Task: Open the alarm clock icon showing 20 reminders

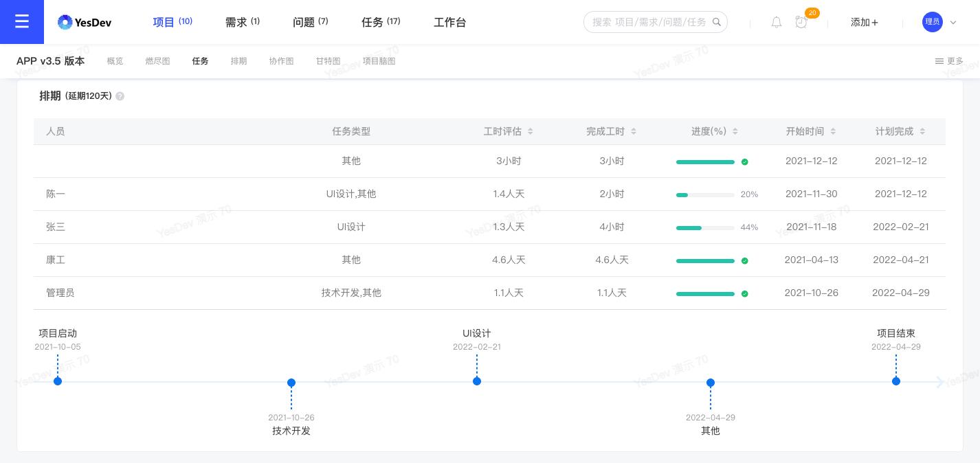Action: [801, 22]
